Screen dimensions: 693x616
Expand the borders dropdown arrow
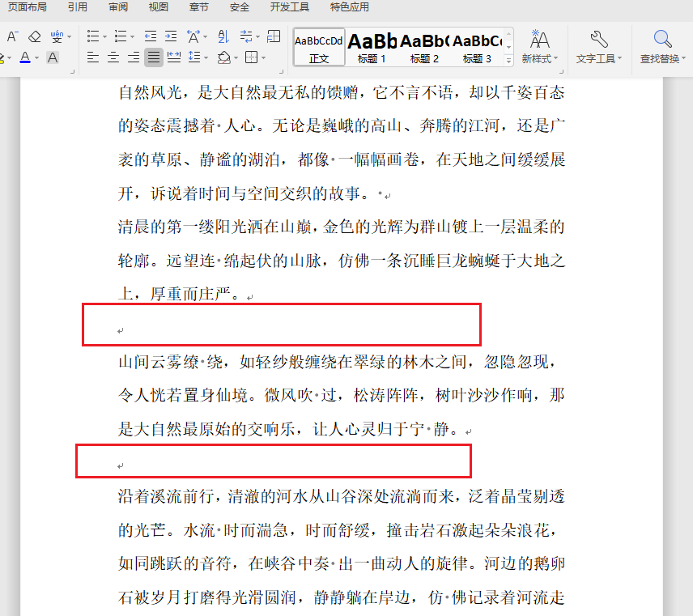coord(263,58)
